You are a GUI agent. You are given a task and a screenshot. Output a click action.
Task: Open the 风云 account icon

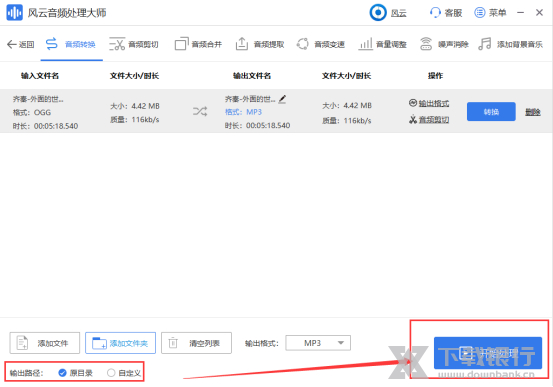pyautogui.click(x=378, y=13)
